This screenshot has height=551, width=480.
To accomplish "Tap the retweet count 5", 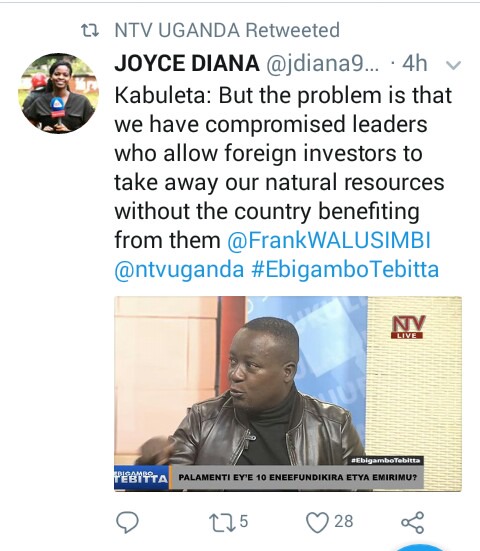I will 244,521.
